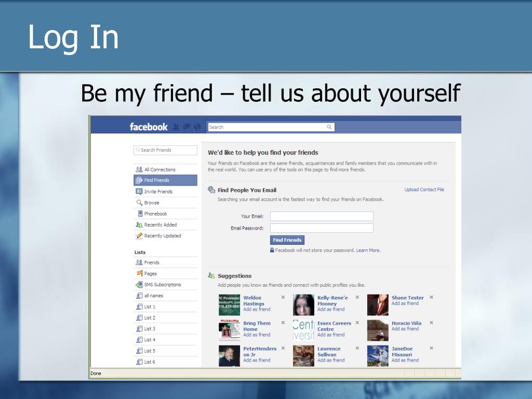Open All Connections
The height and width of the screenshot is (399, 532).
[x=165, y=169]
